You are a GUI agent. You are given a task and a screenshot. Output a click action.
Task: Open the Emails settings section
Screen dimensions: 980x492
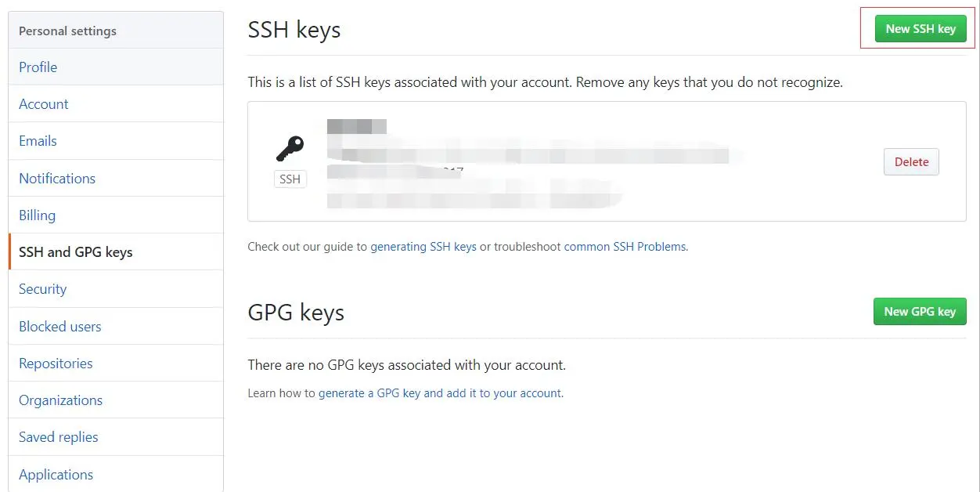click(116, 141)
